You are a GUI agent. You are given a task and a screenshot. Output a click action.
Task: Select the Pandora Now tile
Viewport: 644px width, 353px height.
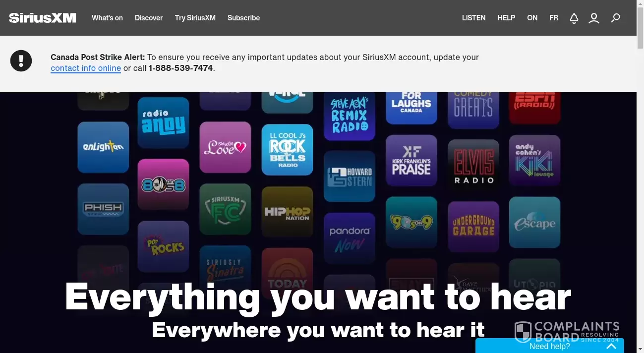tap(349, 237)
